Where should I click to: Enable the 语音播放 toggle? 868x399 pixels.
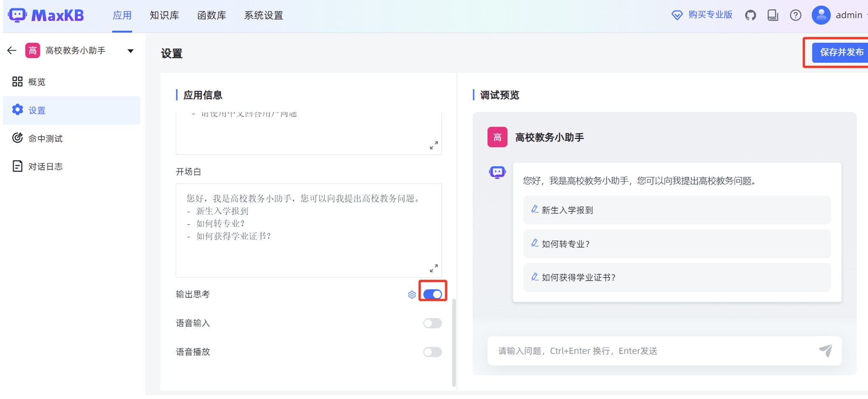click(x=432, y=352)
